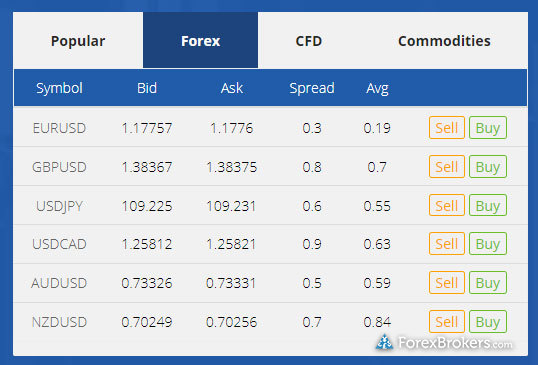Click USDCAD average spread 0.63
Viewport: 538px width, 365px height.
pyautogui.click(x=377, y=244)
